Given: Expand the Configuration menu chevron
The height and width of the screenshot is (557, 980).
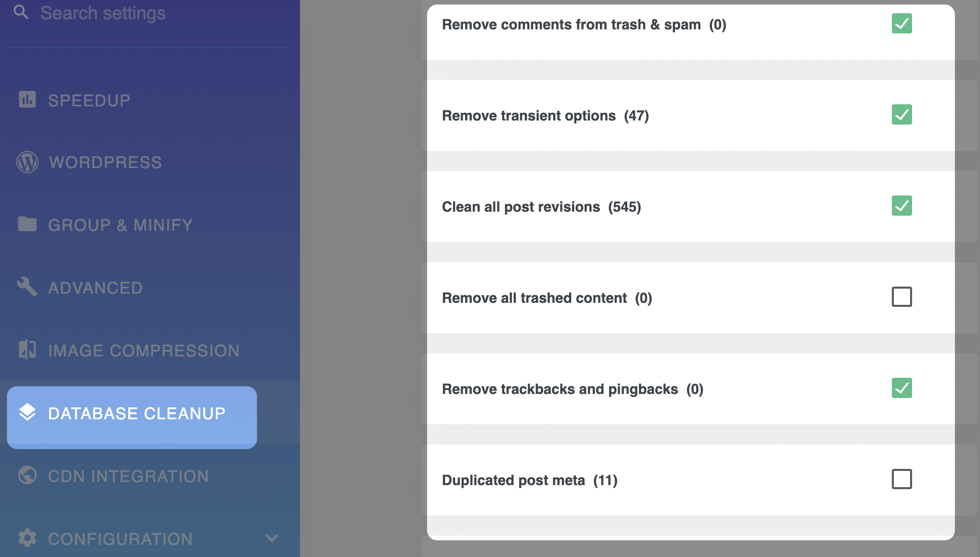Looking at the screenshot, I should (x=272, y=538).
